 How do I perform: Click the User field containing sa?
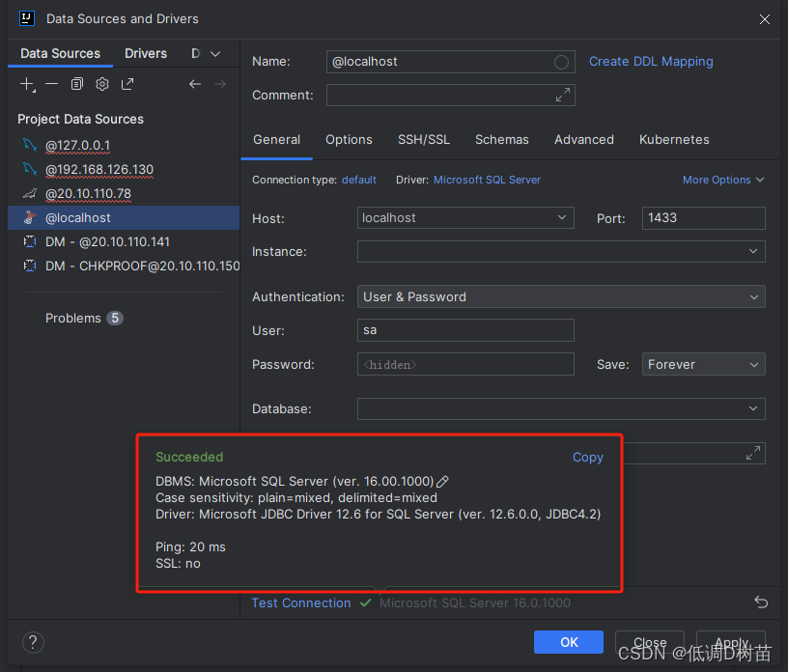point(465,330)
